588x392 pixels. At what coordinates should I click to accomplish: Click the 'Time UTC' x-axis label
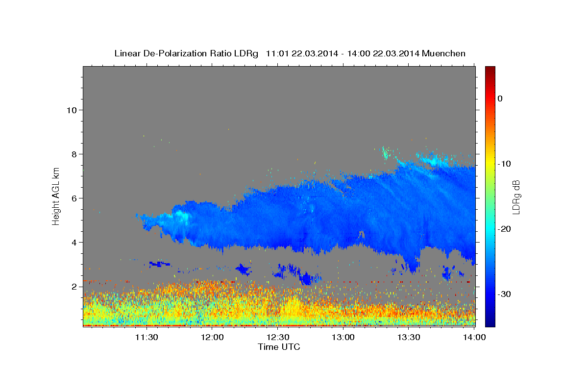[279, 347]
